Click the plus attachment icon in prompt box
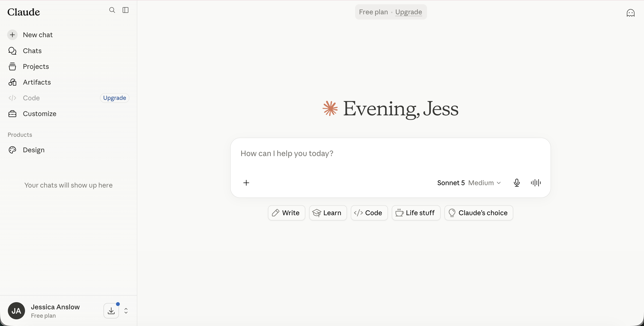 246,183
